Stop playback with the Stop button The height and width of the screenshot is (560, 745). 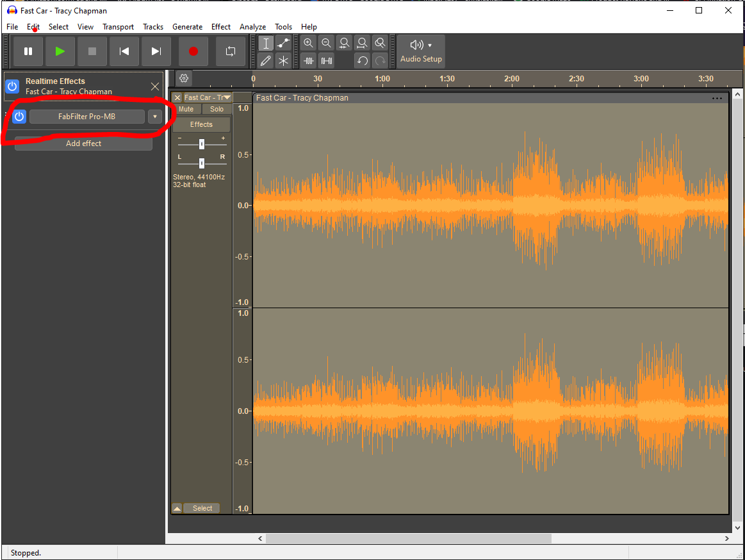(92, 51)
